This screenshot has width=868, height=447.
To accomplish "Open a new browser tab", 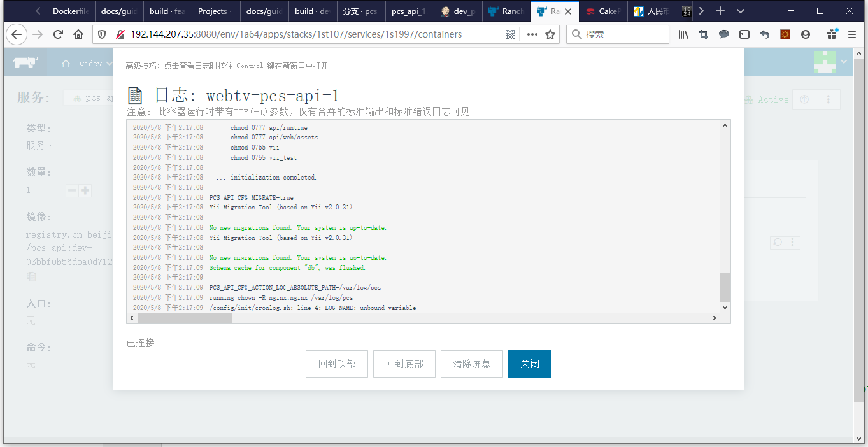I will point(720,11).
